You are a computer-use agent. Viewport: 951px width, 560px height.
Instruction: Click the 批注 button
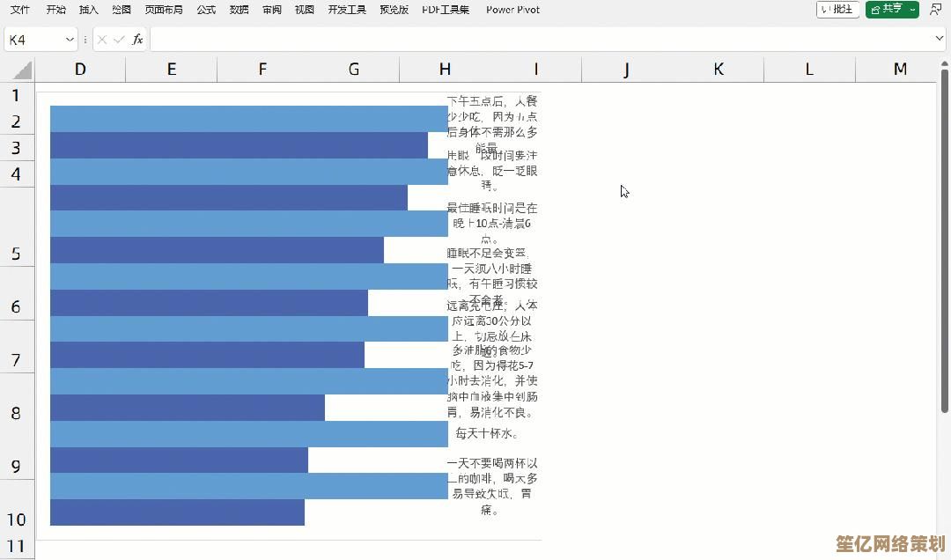(837, 10)
